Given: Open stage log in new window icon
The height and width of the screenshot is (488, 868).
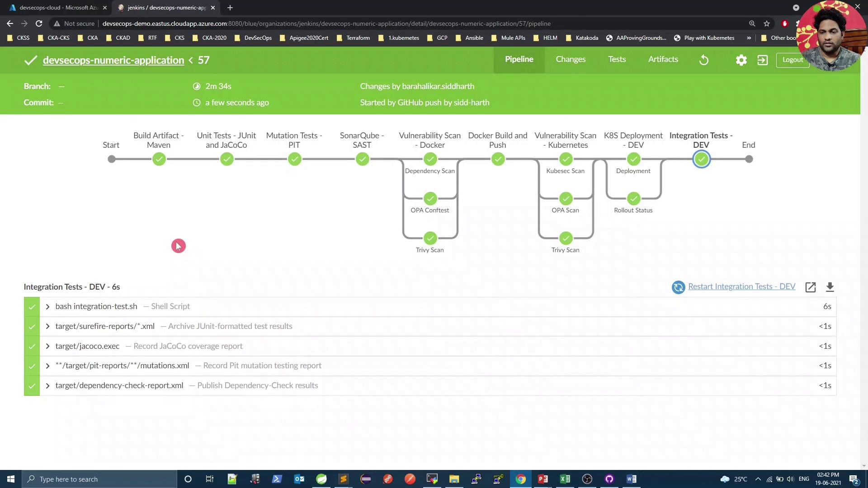Looking at the screenshot, I should 811,287.
